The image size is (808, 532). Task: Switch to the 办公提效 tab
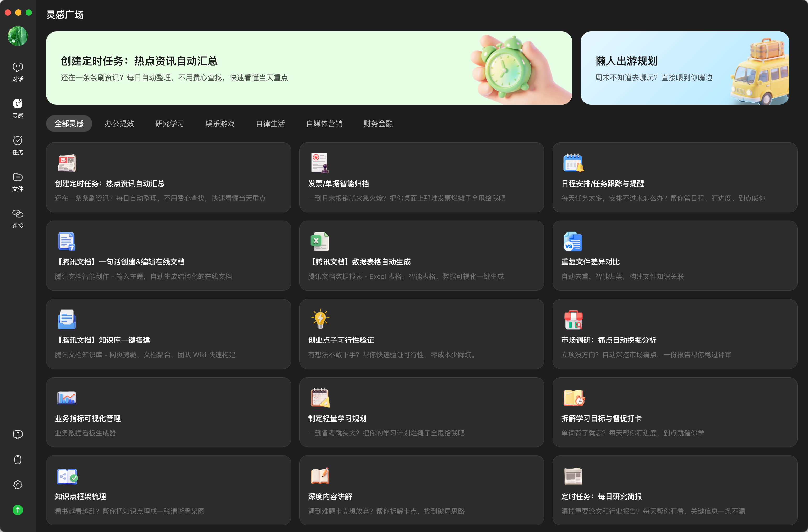click(x=119, y=124)
